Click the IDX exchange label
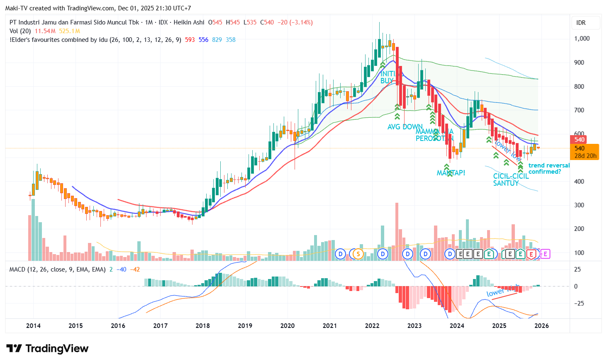This screenshot has width=607, height=364. tap(163, 22)
